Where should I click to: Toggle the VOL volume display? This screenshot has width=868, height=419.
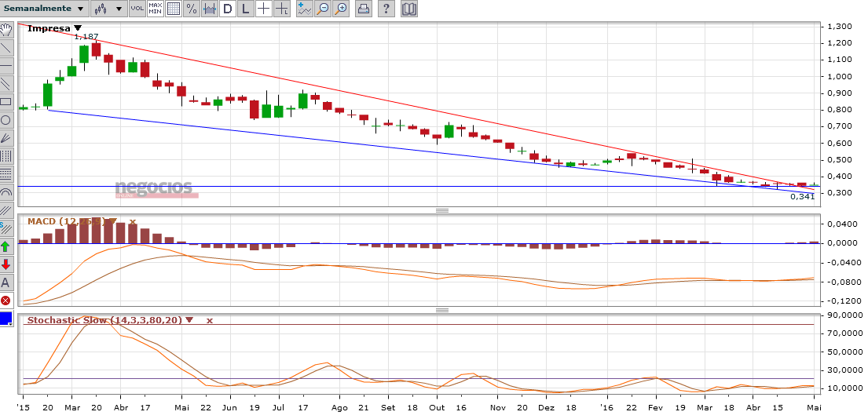137,9
